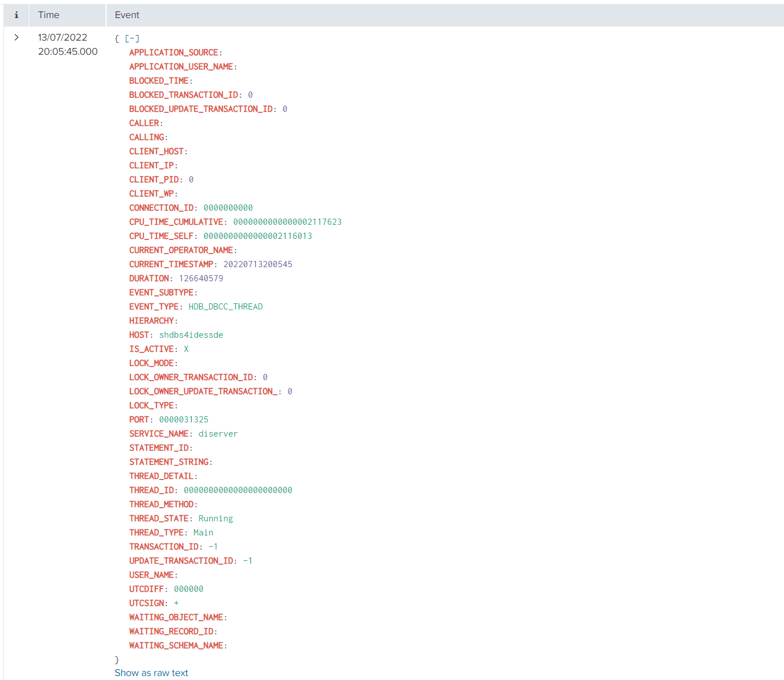Click the Event column header
This screenshot has height=680, width=784.
pyautogui.click(x=127, y=15)
